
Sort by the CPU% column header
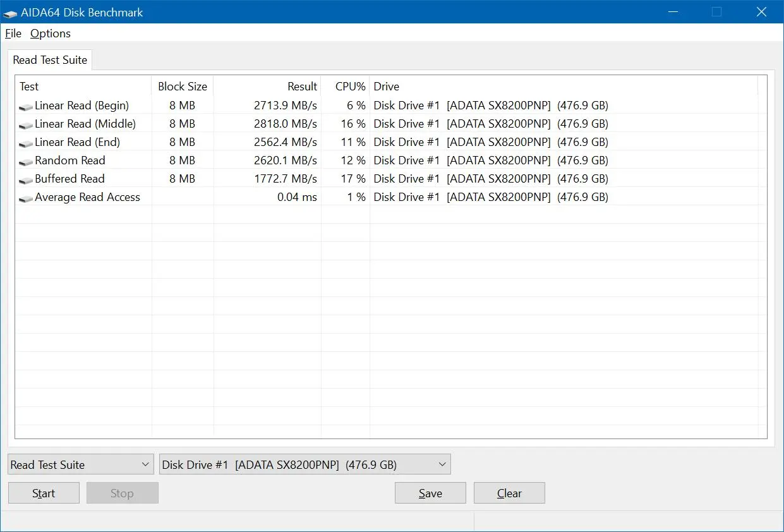coord(346,87)
